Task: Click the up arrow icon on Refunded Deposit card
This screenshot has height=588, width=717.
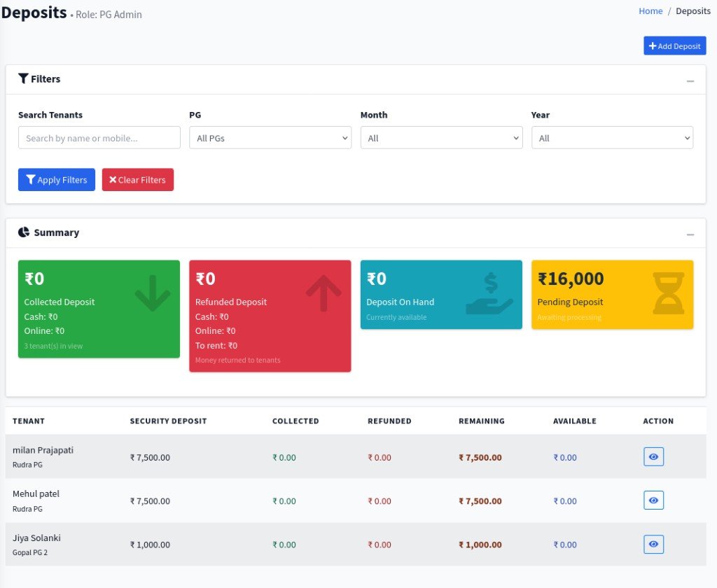Action: click(323, 293)
